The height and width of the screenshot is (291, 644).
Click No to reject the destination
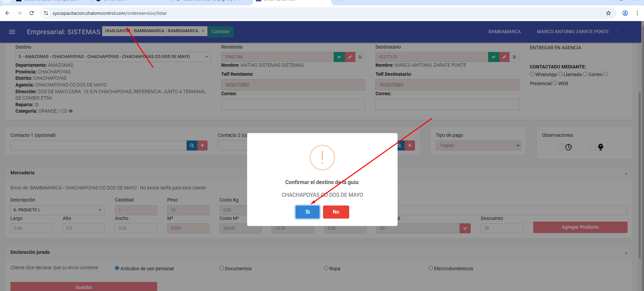click(336, 212)
